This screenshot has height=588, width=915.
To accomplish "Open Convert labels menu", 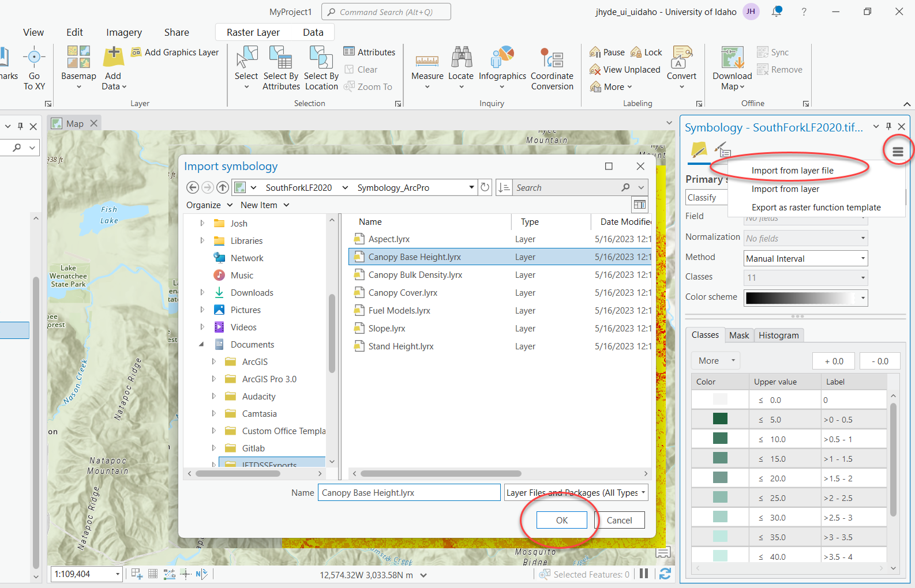I will [x=682, y=67].
